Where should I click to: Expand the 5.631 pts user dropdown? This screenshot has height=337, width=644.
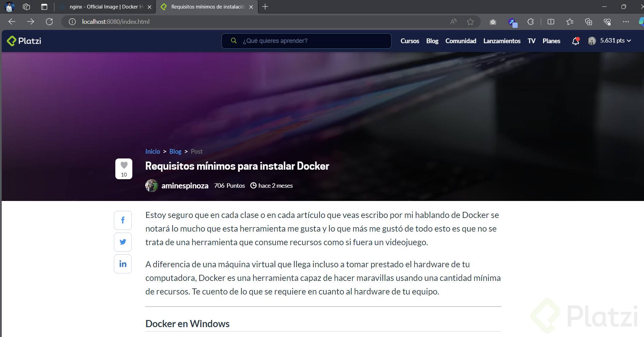coord(615,40)
